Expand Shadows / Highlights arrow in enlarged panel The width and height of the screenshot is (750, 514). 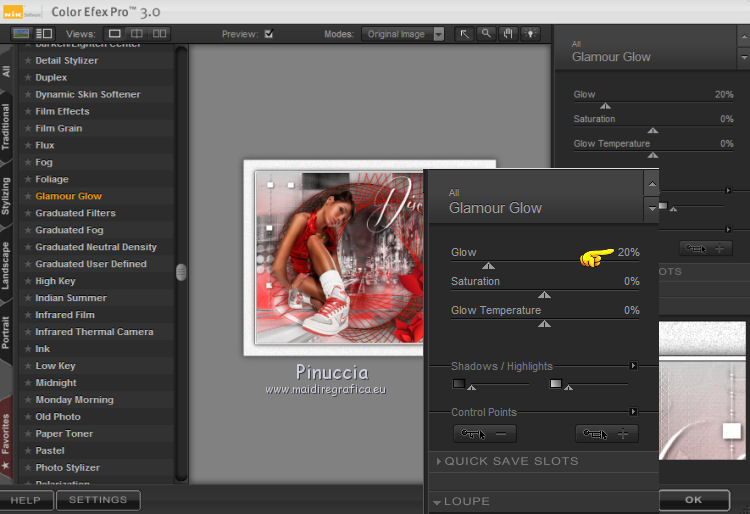[633, 366]
